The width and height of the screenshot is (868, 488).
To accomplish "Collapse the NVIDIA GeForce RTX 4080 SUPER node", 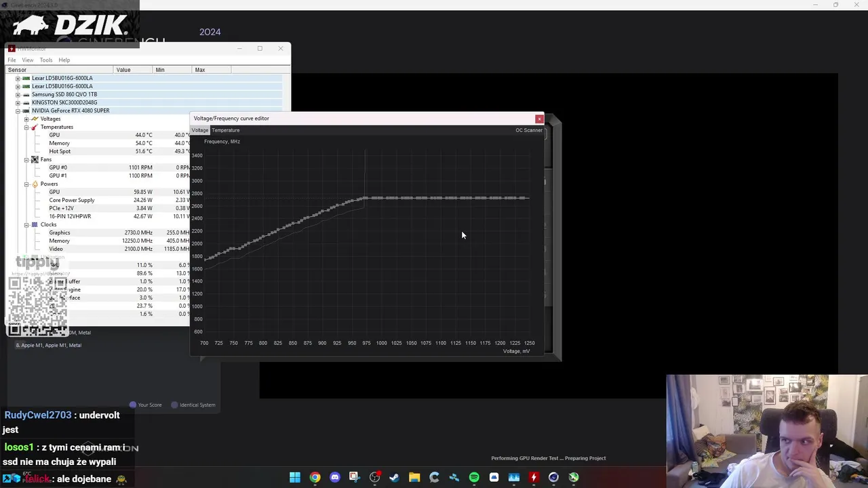I will (x=18, y=110).
